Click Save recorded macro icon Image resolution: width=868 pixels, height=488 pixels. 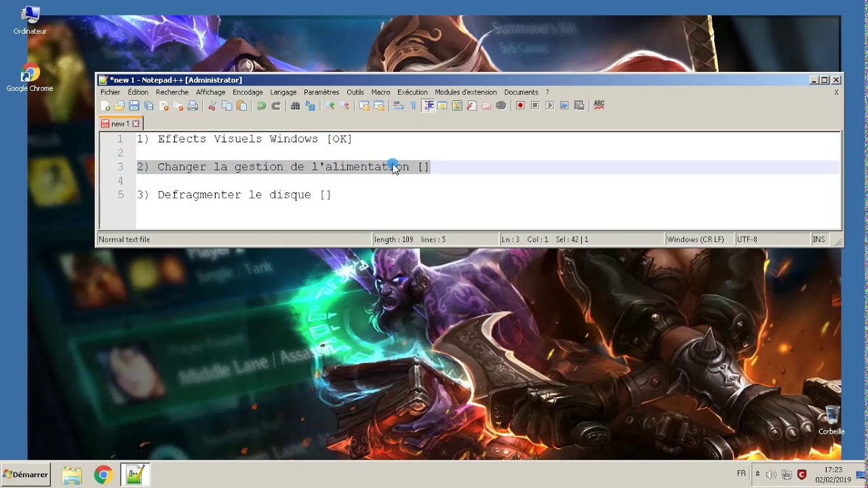[579, 106]
